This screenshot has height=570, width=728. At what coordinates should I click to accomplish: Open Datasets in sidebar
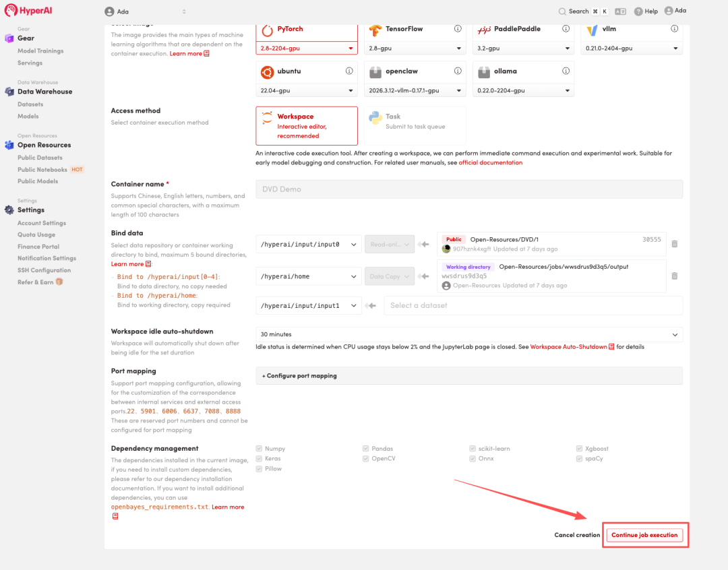tap(30, 104)
